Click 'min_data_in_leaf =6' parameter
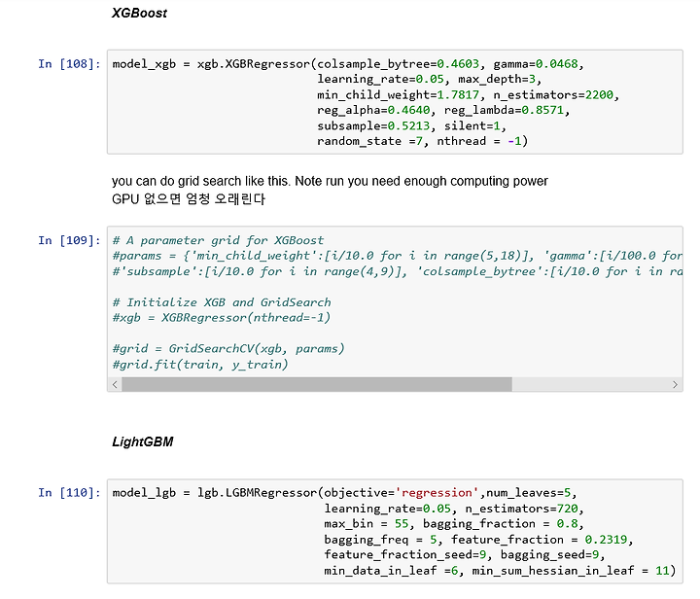Viewport: 700px width, 599px height. point(391,570)
